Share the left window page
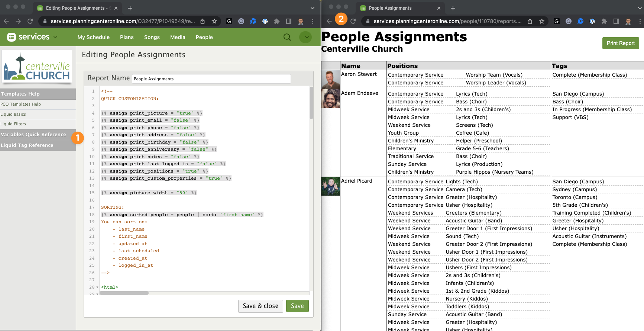Screen dimensions: 644x331 pyautogui.click(x=203, y=21)
